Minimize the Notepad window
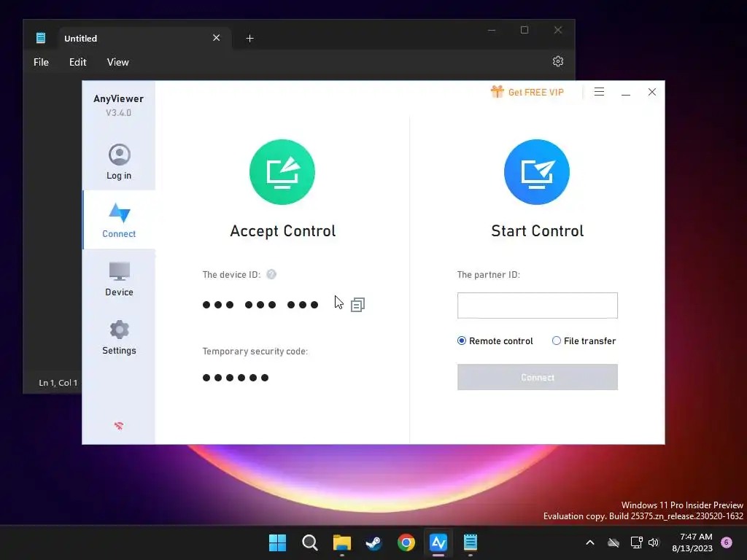This screenshot has width=747, height=560. 492,30
